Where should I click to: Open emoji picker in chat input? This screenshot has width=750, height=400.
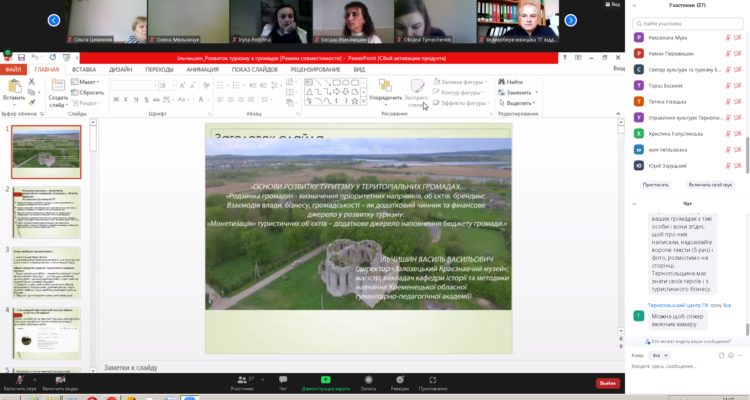pyautogui.click(x=731, y=356)
